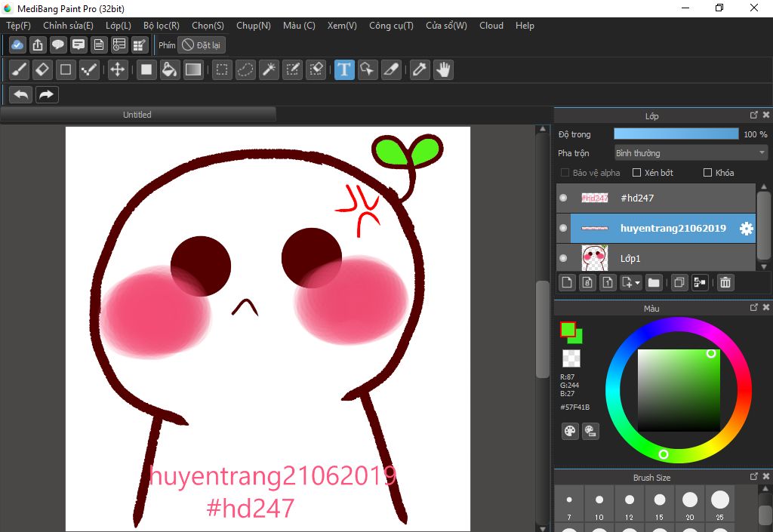The height and width of the screenshot is (532, 773).
Task: Click the Lasso selection tool
Action: click(x=245, y=70)
